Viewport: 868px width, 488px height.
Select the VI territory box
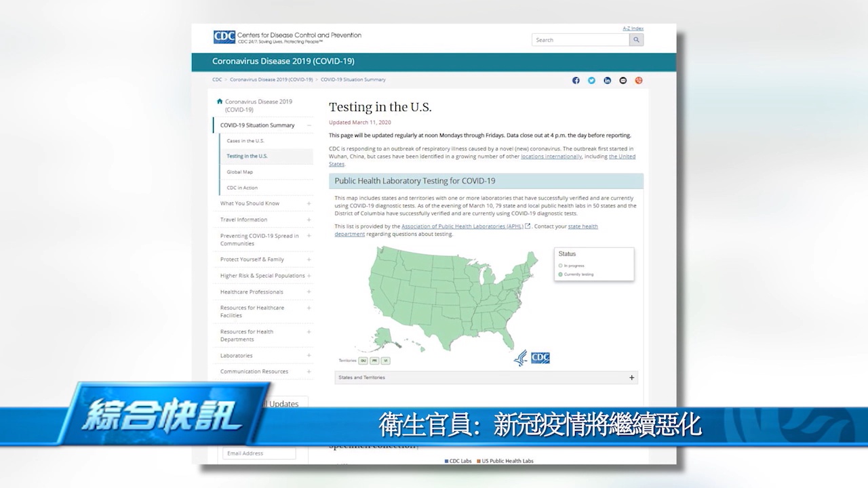coord(385,361)
